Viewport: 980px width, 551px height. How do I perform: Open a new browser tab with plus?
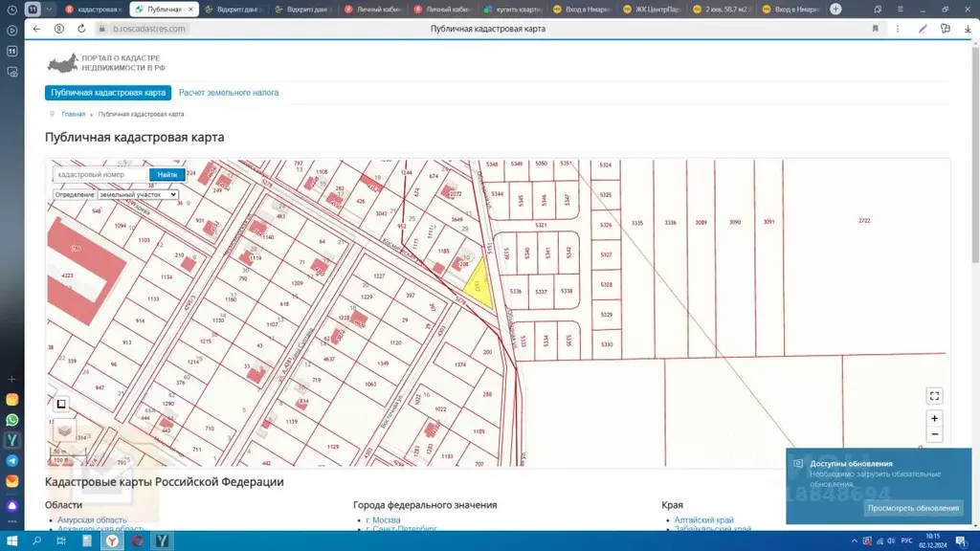pos(835,9)
